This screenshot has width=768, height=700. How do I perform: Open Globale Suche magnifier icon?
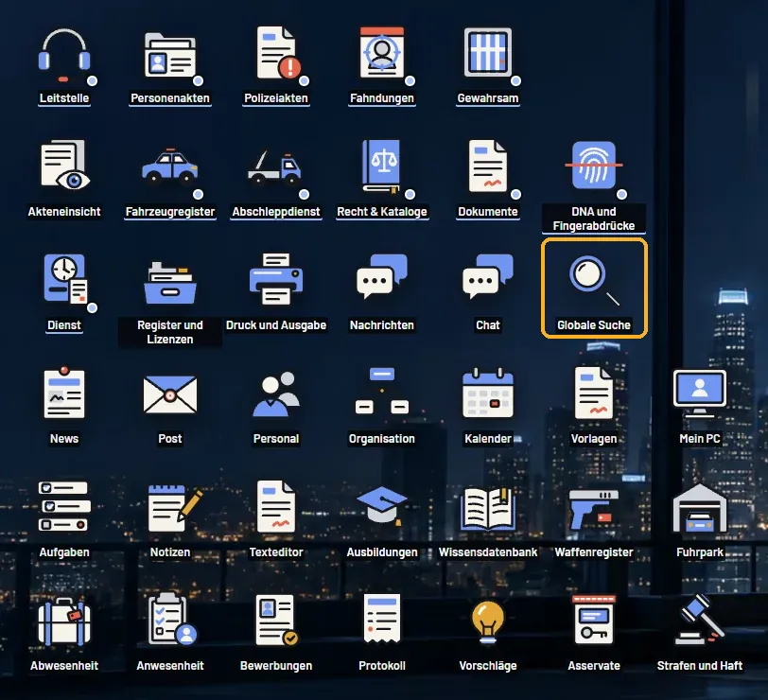pos(594,281)
